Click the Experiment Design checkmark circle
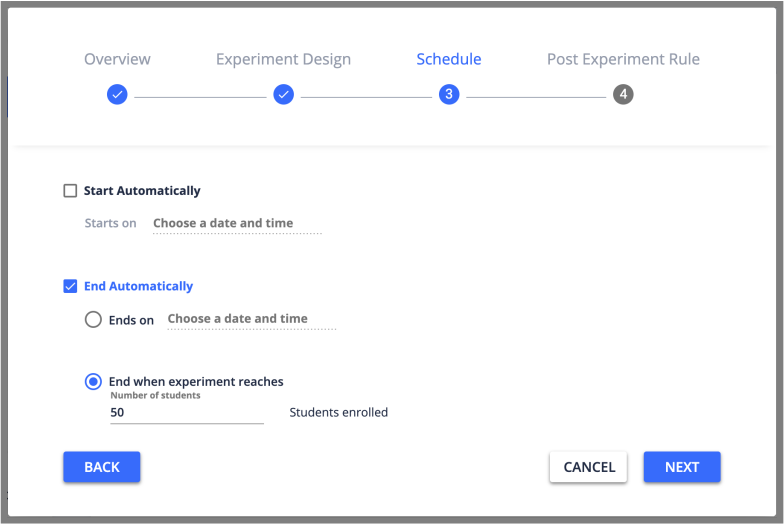Image resolution: width=784 pixels, height=524 pixels. [x=283, y=95]
